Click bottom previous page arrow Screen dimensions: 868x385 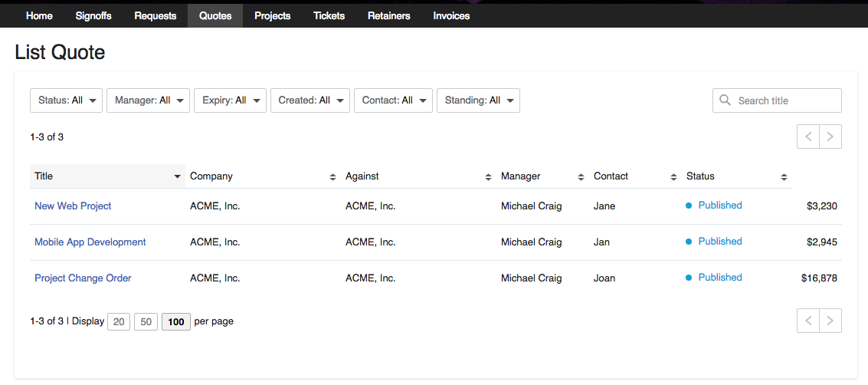(808, 321)
